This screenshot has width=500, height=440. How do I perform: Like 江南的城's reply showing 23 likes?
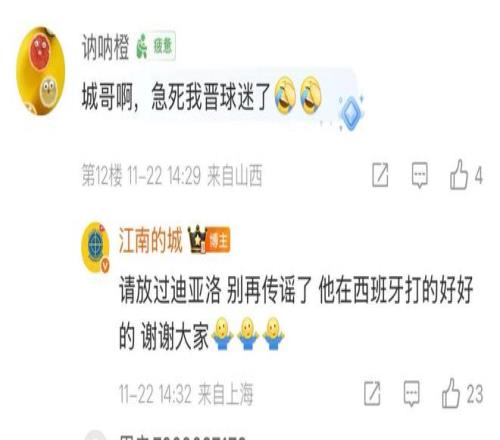462,393
